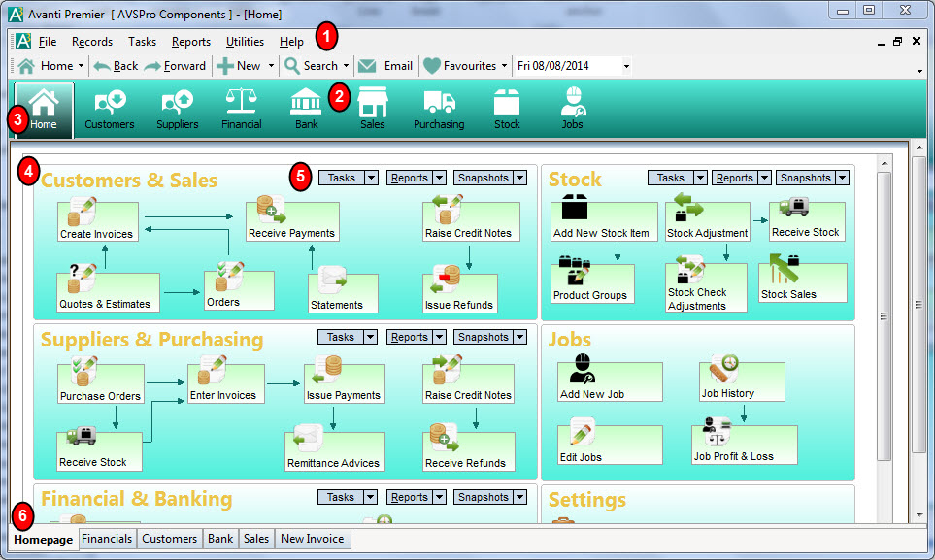Screen dimensions: 935x560
Task: Expand Customers & Sales Tasks dropdown arrow
Action: [x=371, y=178]
